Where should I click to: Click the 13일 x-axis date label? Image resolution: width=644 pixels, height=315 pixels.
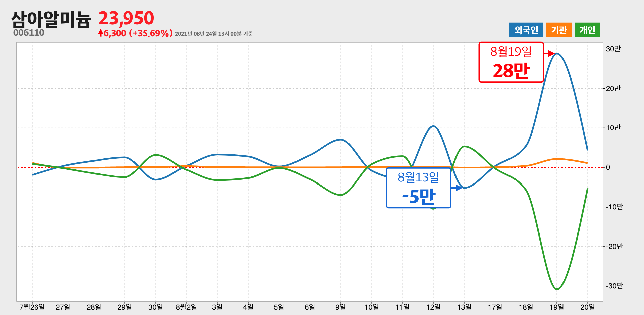[464, 307]
